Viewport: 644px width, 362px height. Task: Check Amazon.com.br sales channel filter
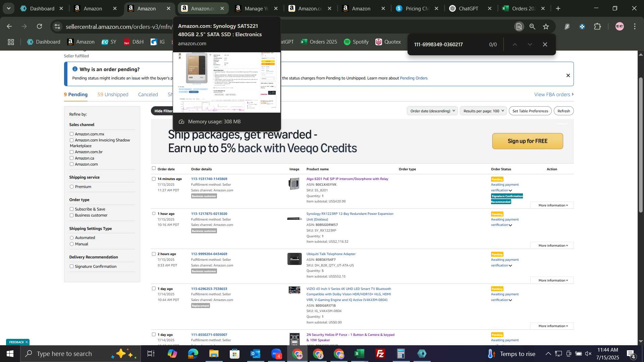coord(71,152)
